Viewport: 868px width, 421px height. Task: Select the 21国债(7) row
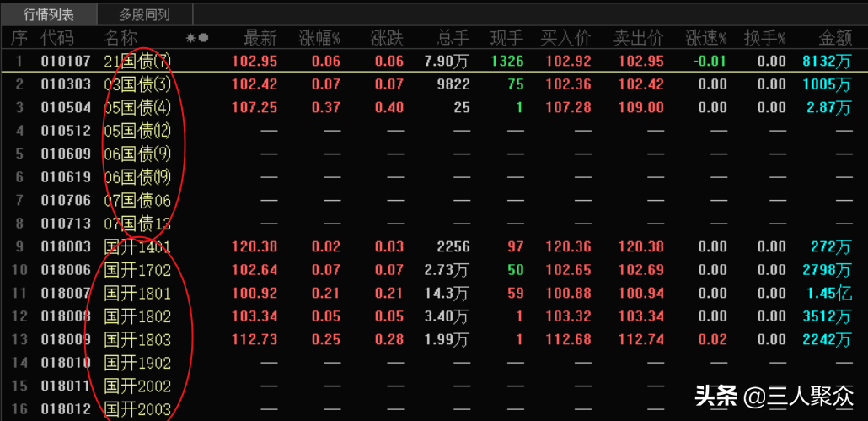(x=137, y=62)
